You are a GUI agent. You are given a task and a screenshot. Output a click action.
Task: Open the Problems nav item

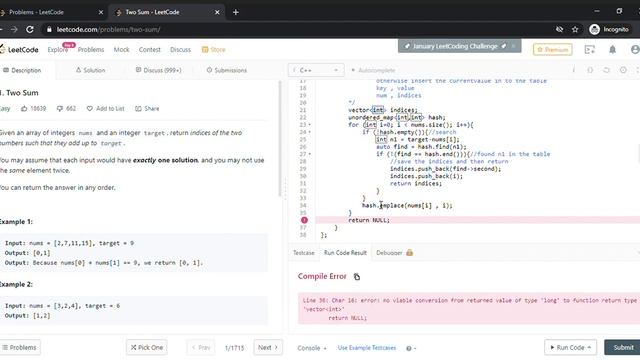point(91,49)
